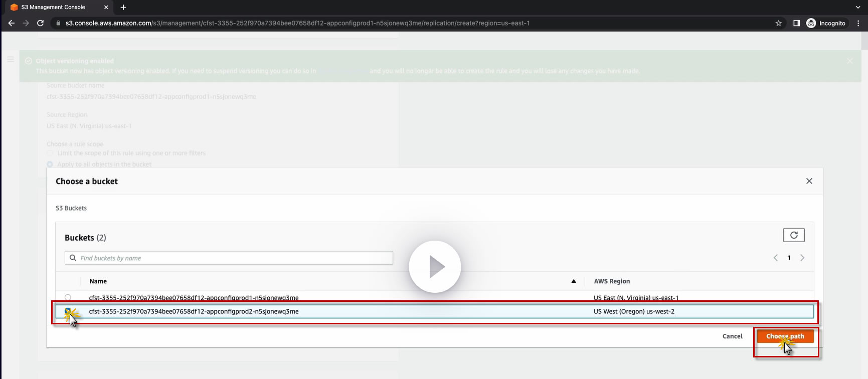Go to the next page of buckets
Viewport: 868px width, 379px height.
click(802, 258)
